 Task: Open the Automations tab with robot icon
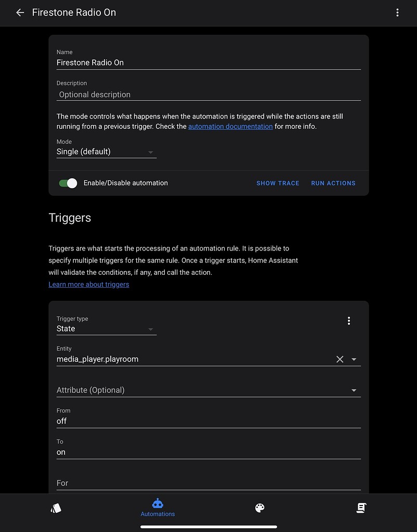tap(158, 508)
